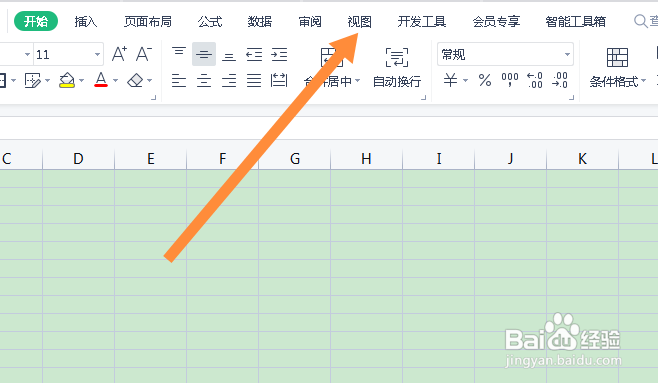Viewport: 658px width, 383px height.
Task: Toggle vertical middle alignment
Action: click(x=204, y=54)
